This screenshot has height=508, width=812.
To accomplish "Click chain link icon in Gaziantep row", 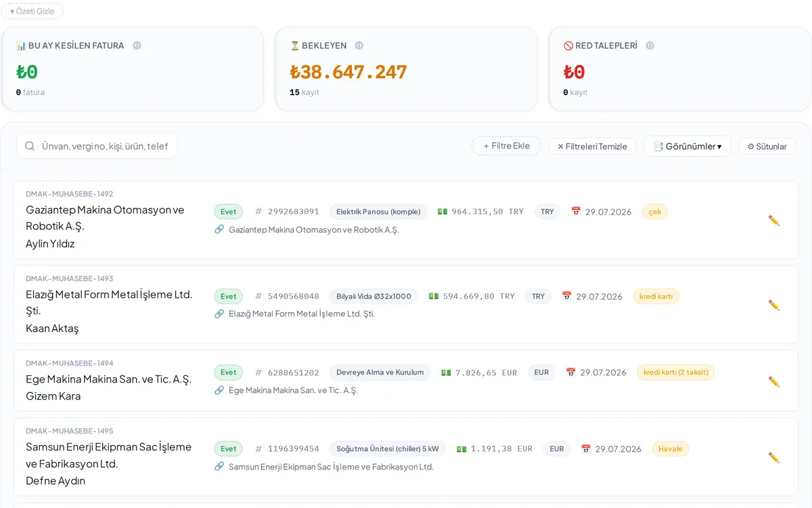I will [219, 230].
